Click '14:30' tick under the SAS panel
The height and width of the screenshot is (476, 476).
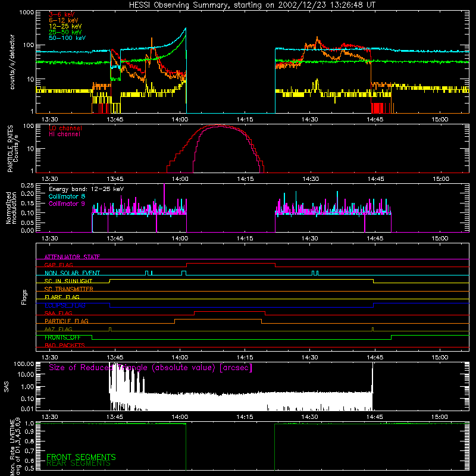coord(310,417)
